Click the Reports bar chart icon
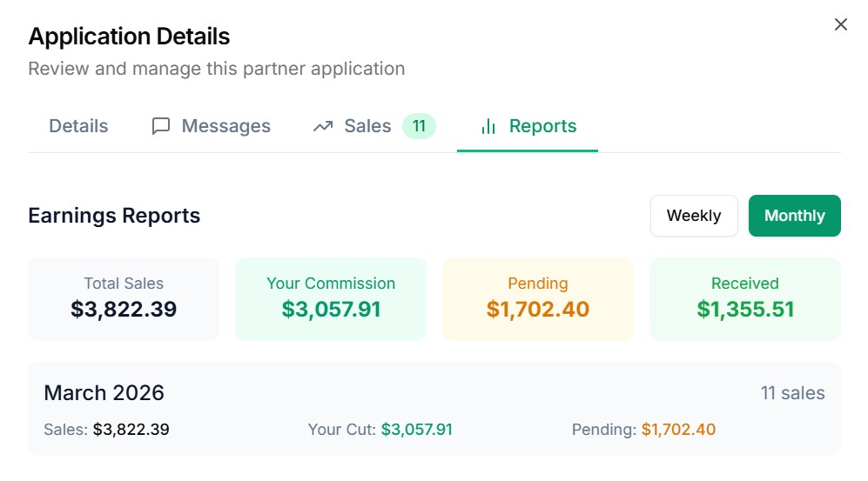Screen dimensions: 868x481 pyautogui.click(x=488, y=126)
